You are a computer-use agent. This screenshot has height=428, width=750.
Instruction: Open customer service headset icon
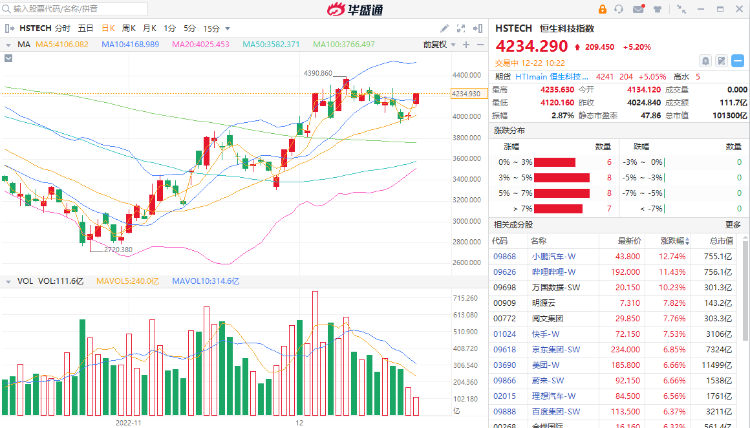[619, 9]
